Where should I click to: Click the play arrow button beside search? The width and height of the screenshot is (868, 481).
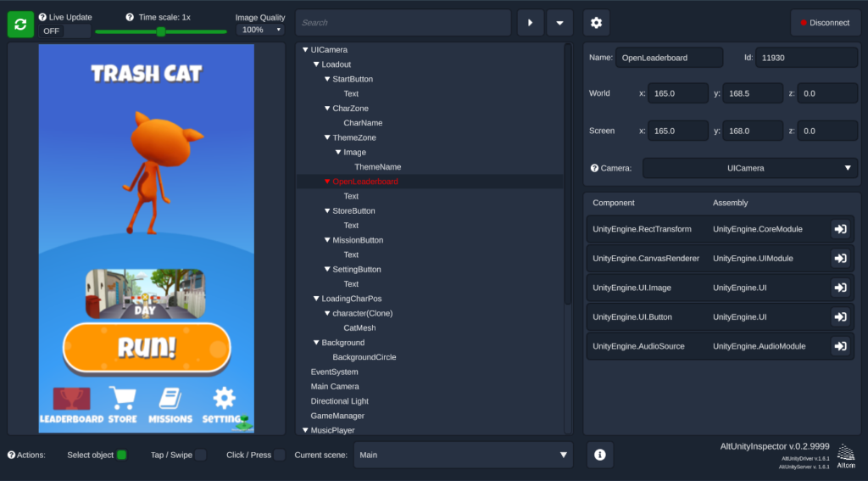[x=531, y=23]
